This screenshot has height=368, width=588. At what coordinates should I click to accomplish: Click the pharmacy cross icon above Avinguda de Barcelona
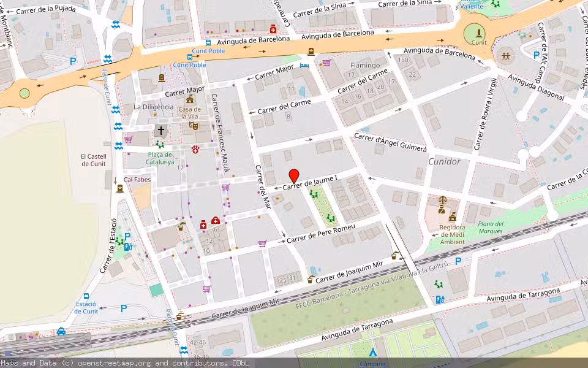(x=273, y=29)
